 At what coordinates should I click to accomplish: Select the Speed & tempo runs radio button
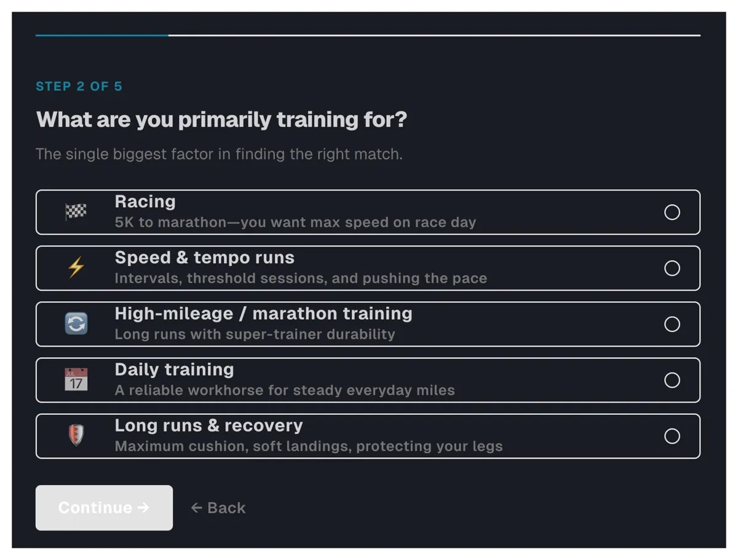[x=672, y=268]
